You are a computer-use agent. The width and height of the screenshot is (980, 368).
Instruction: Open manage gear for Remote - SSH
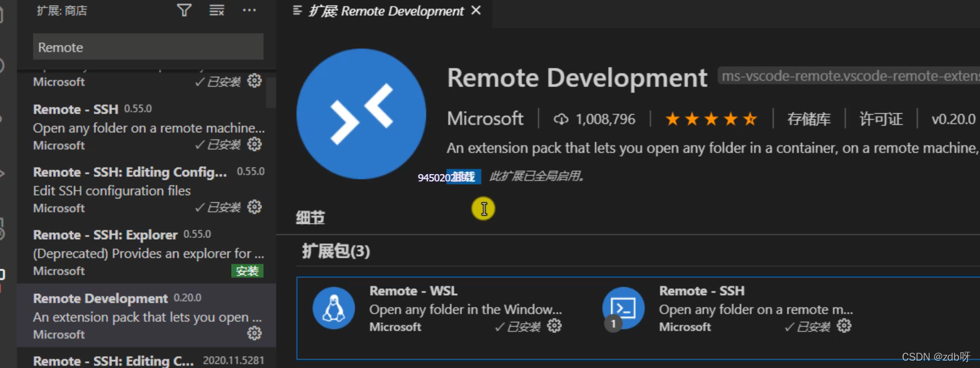pyautogui.click(x=255, y=144)
